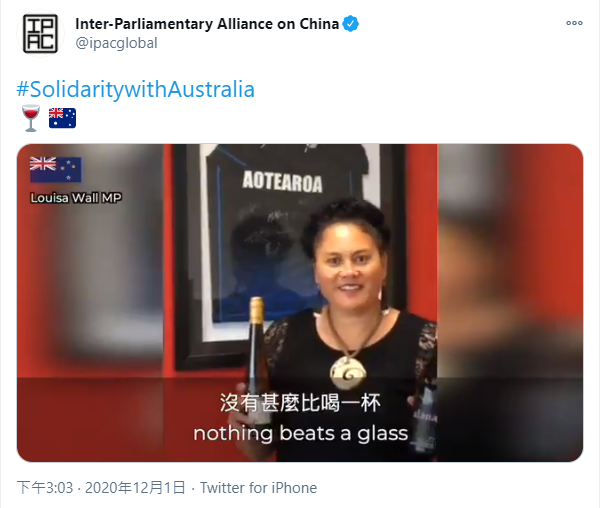Click the Louisa Wall MP caption
Screen dimensions: 605x508
coord(76,198)
